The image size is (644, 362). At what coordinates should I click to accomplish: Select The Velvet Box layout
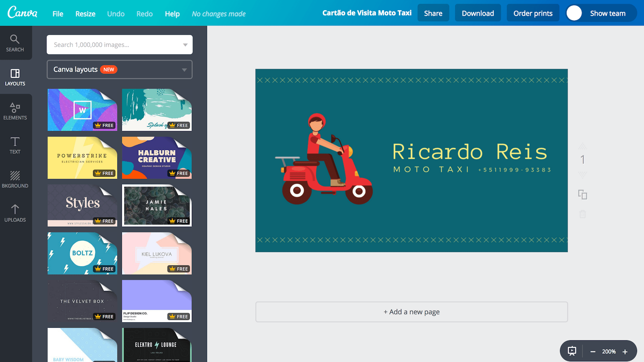[x=82, y=301]
